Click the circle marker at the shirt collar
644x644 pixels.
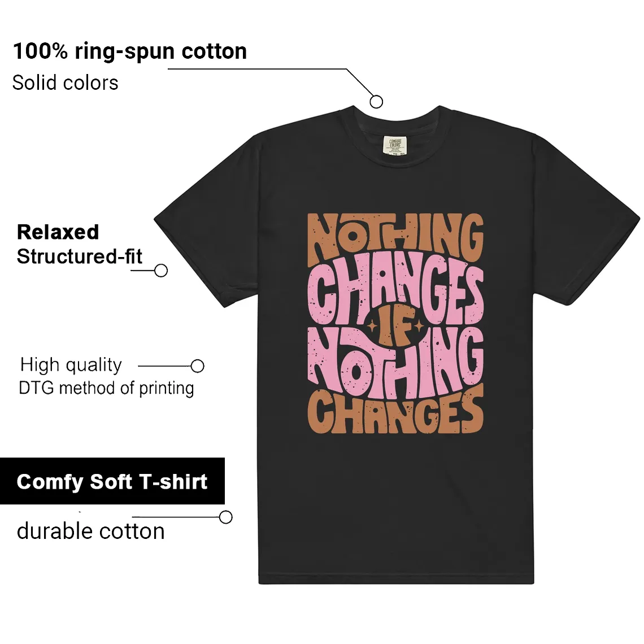pyautogui.click(x=376, y=102)
